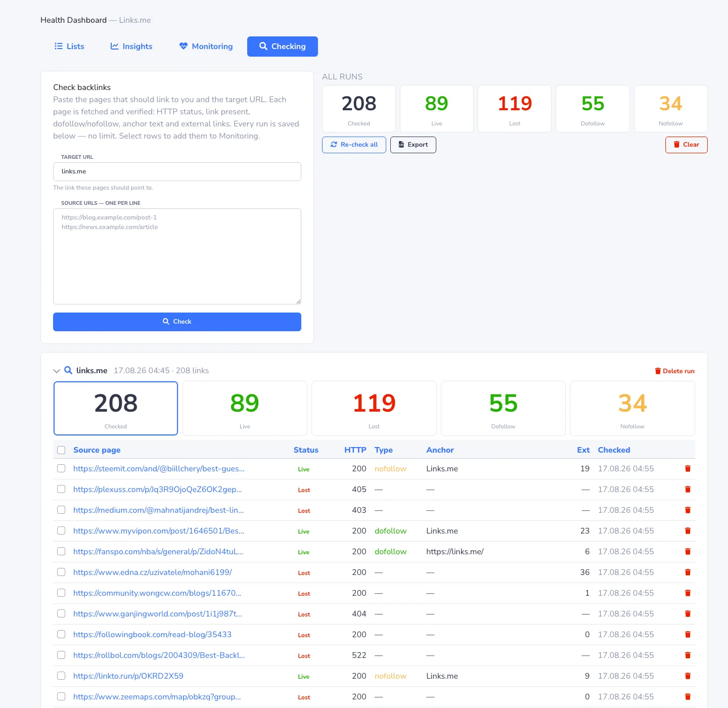Click Re-check all button

click(x=354, y=145)
